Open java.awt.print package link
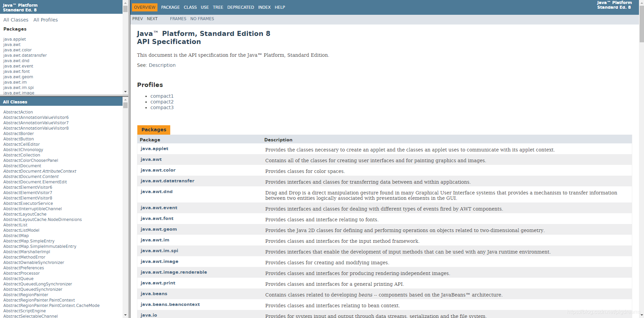 [x=158, y=283]
